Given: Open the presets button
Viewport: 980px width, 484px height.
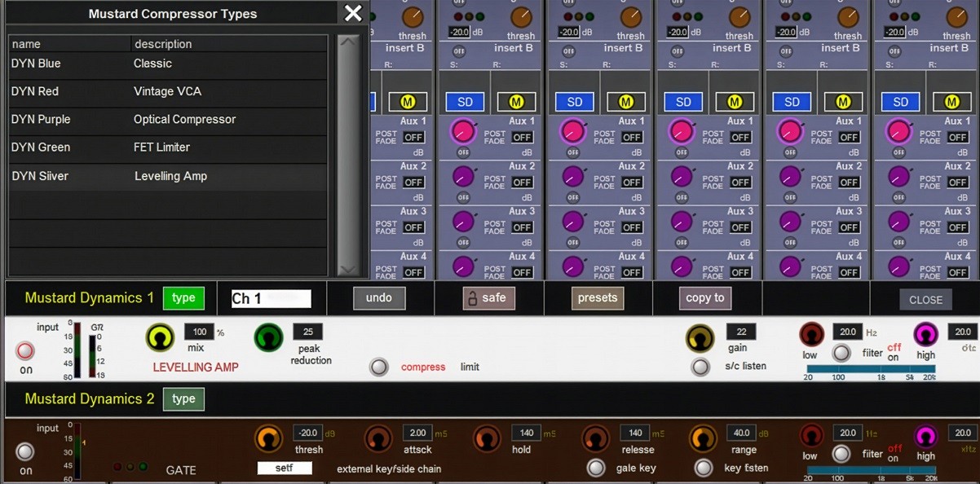Looking at the screenshot, I should [x=598, y=298].
